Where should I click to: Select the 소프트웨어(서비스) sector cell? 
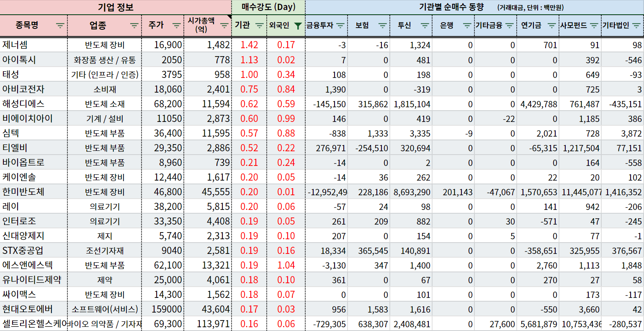point(105,309)
